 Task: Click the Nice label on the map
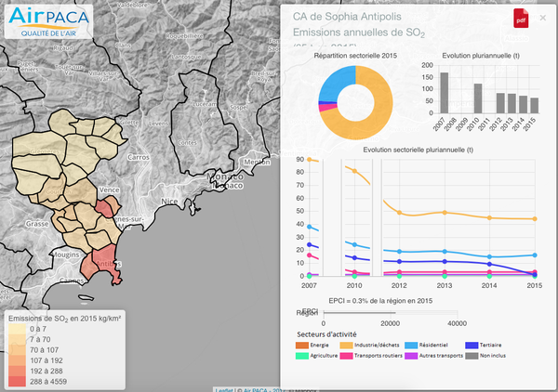coord(169,201)
